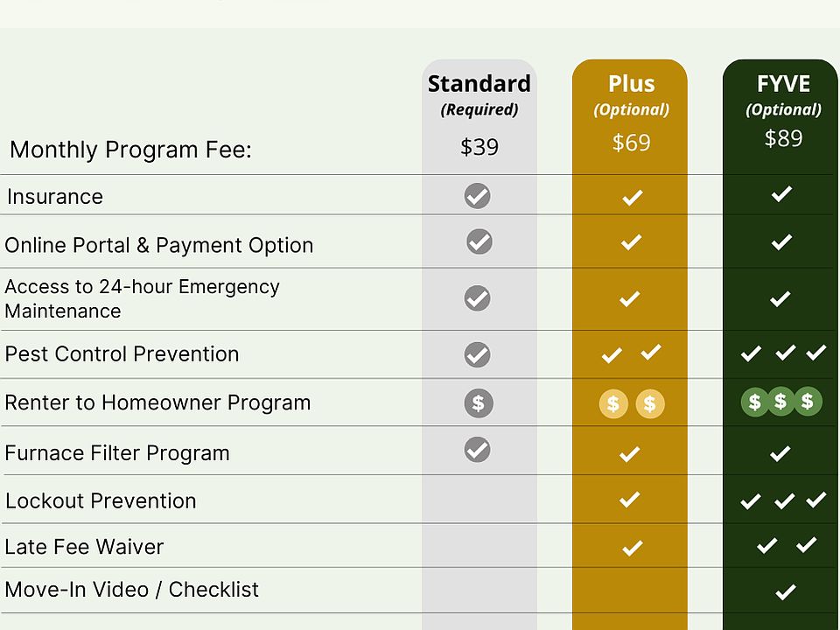
Task: Click Standard's 24-hour Emergency Maintenance checkmark
Action: click(x=478, y=298)
